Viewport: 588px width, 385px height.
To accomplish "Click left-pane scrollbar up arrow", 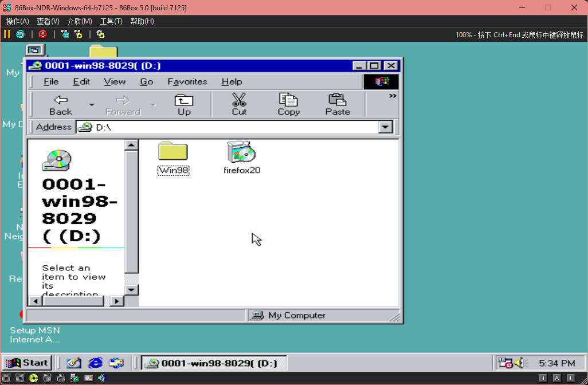I will tap(131, 145).
